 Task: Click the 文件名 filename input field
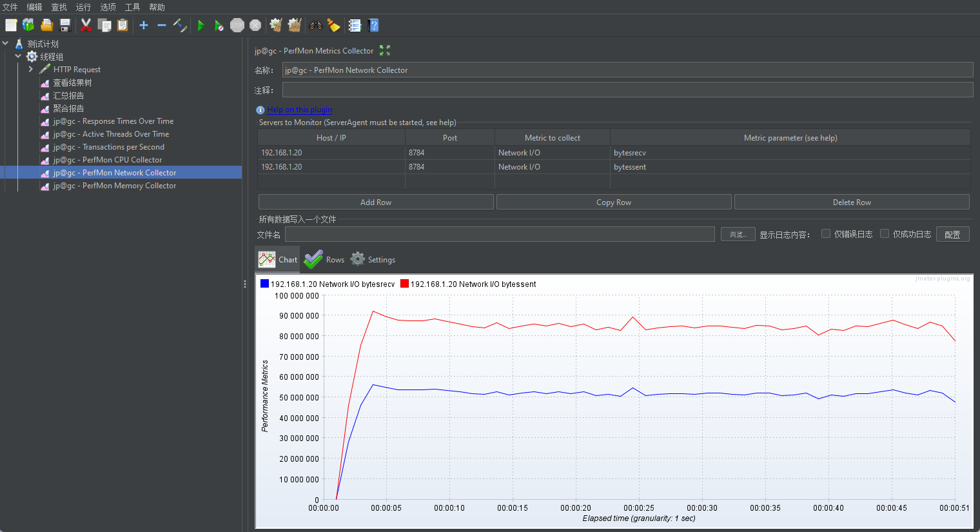click(x=500, y=234)
